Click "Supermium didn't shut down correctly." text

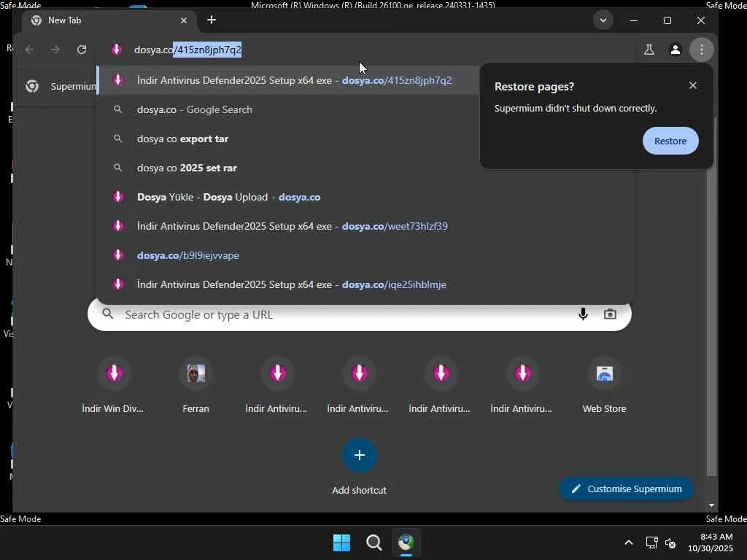[x=576, y=109]
